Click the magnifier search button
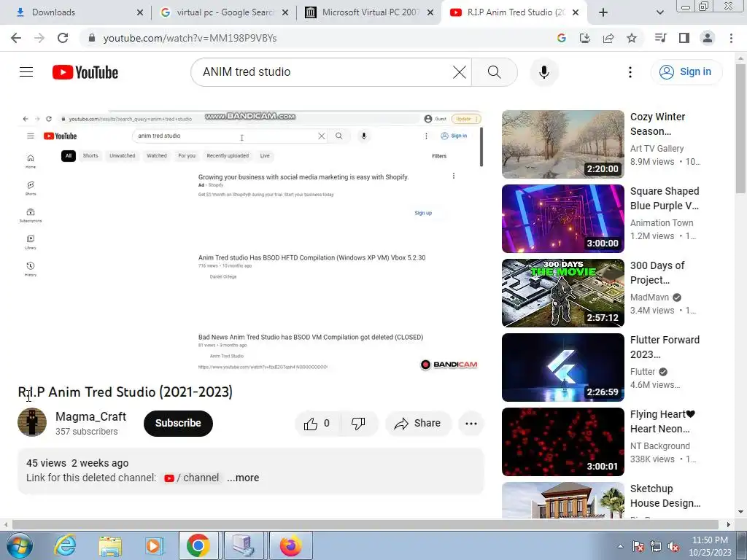 (495, 72)
